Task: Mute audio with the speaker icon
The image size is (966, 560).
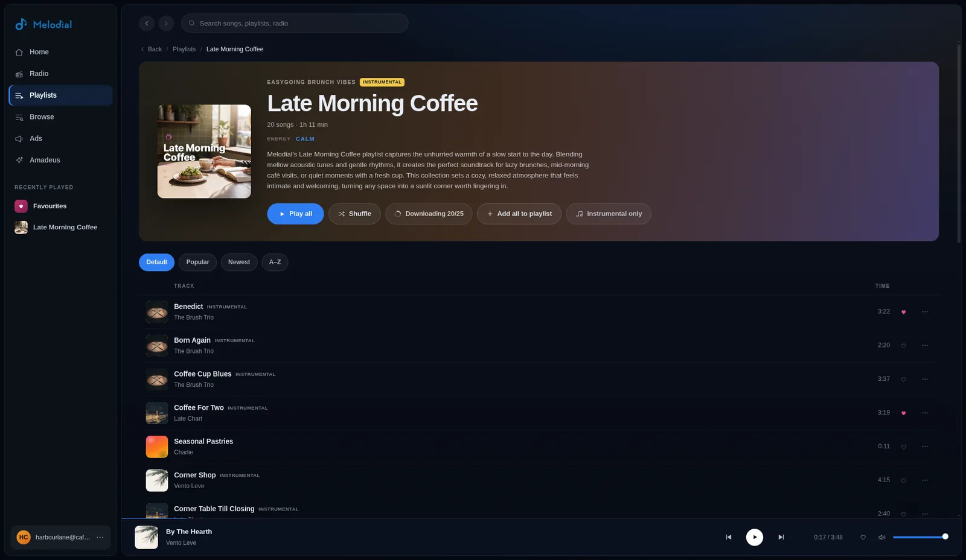Action: pos(881,538)
